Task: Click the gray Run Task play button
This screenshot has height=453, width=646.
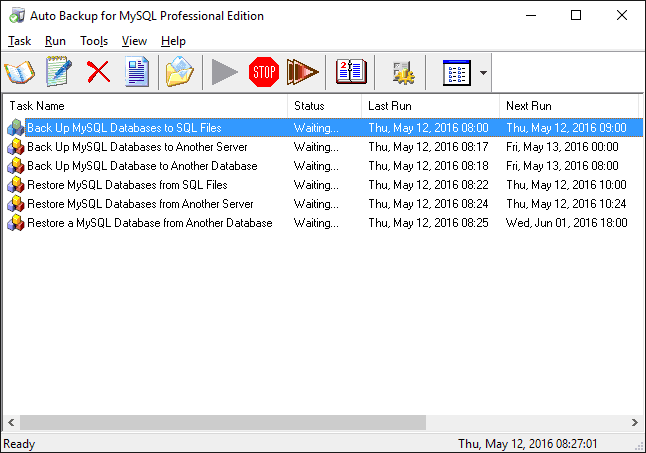Action: [224, 72]
